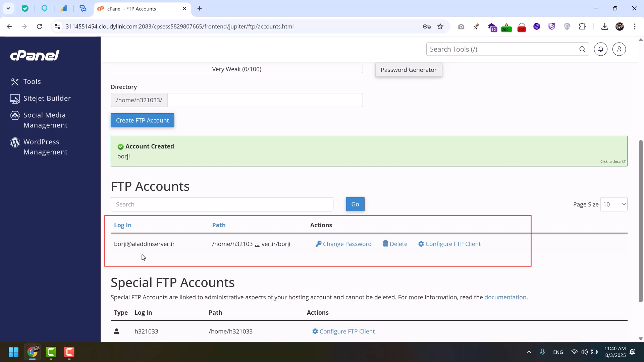
Task: Click Change Password for borji account
Action: pos(343,244)
